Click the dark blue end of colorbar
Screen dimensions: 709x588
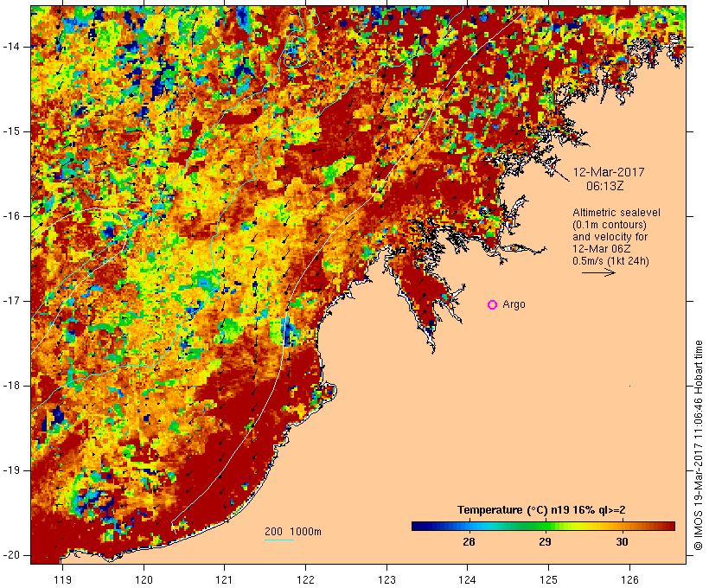(420, 526)
